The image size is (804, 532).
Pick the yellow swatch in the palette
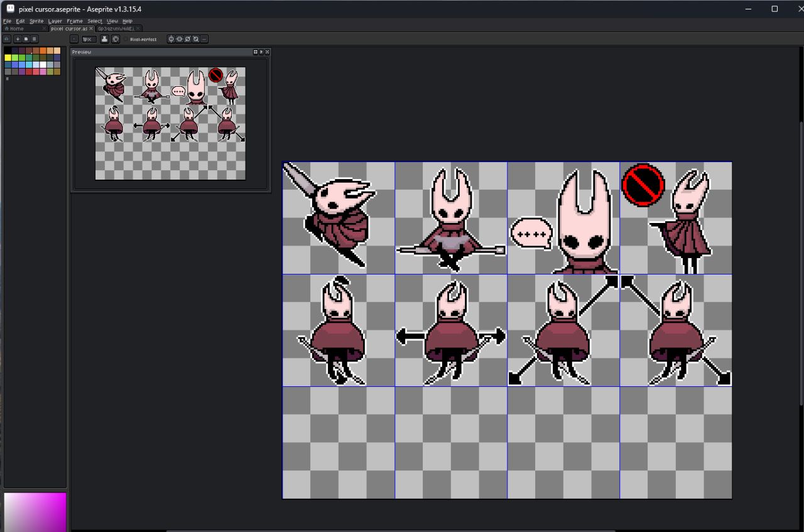(x=8, y=58)
